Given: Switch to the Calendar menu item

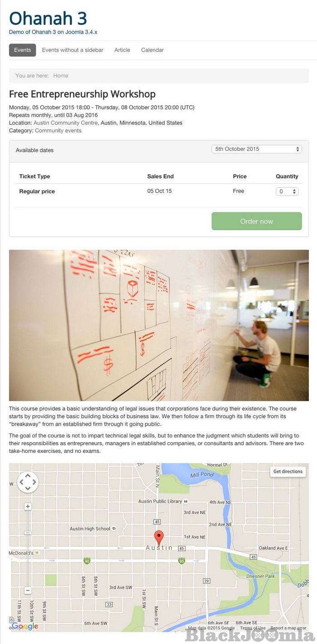Looking at the screenshot, I should pyautogui.click(x=152, y=50).
